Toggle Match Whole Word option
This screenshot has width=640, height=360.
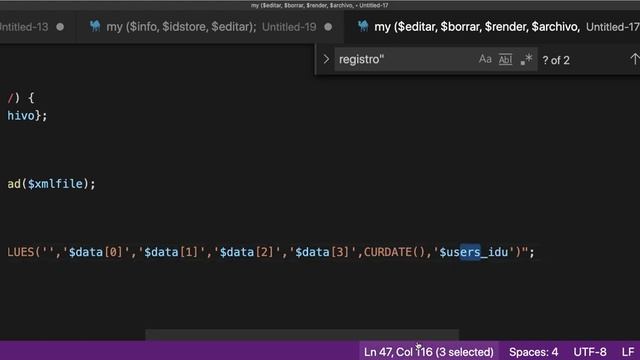[x=505, y=60]
